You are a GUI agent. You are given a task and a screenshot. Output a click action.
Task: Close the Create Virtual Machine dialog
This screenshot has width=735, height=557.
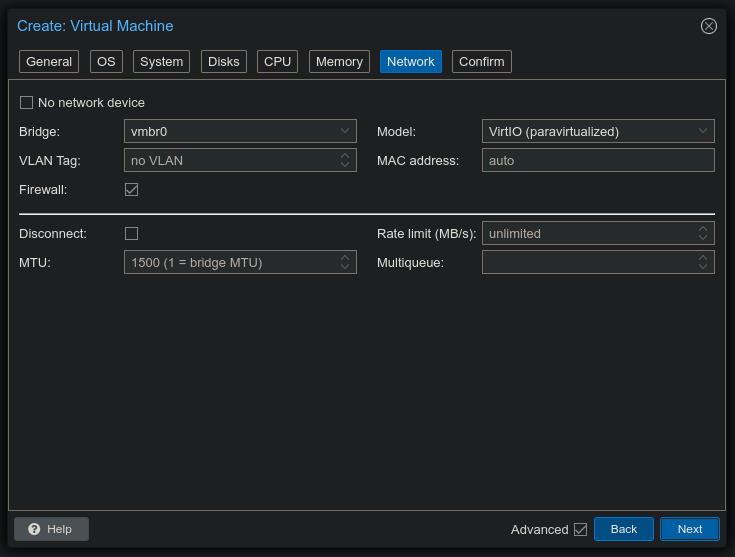pyautogui.click(x=709, y=26)
